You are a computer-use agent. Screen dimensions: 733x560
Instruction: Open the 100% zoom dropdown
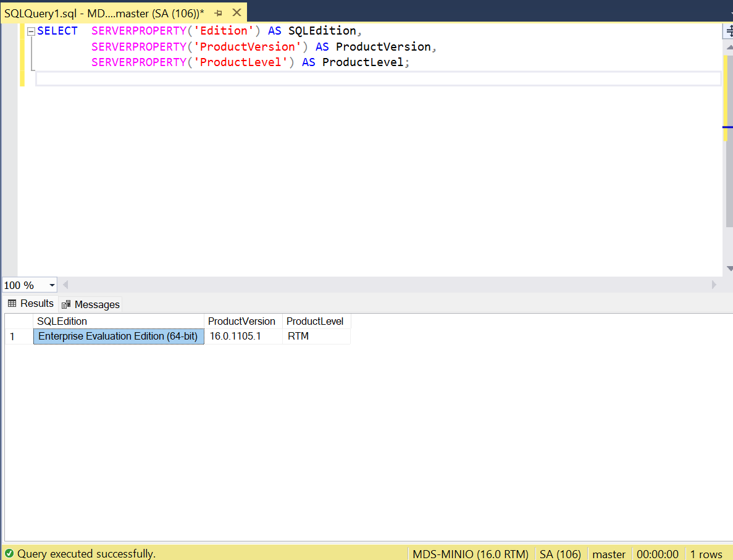coord(25,285)
